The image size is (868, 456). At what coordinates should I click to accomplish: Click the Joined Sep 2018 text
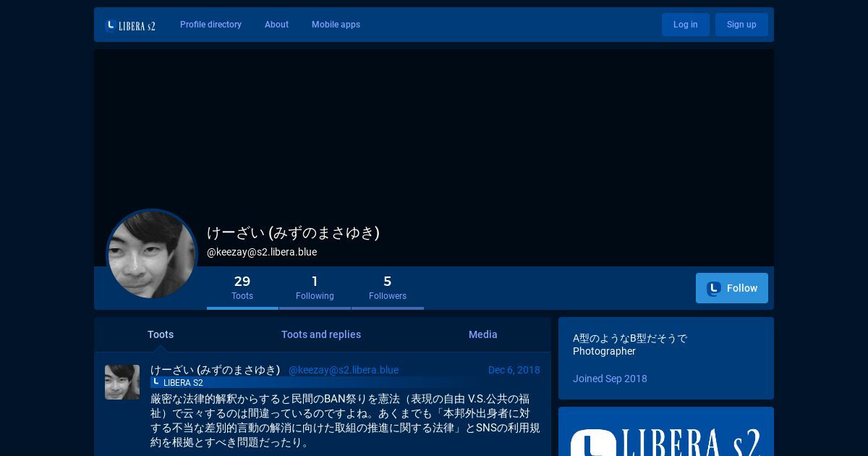pos(610,379)
